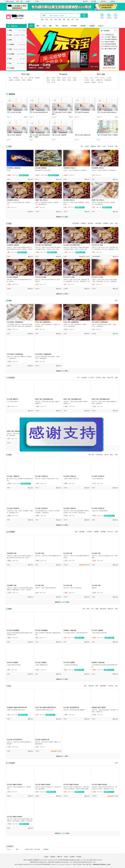Click the flame icon beside 热门团购
Screen dimensions: 125x868
click(22, 74)
